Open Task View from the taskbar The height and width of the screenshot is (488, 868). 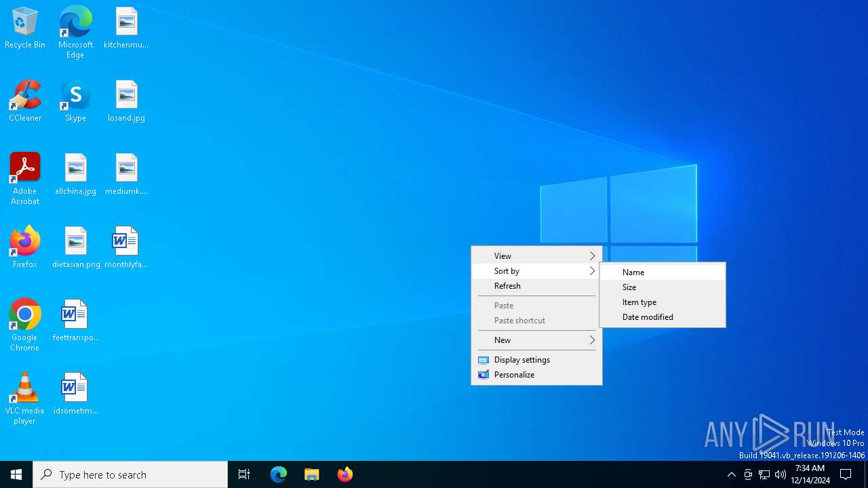(x=244, y=474)
